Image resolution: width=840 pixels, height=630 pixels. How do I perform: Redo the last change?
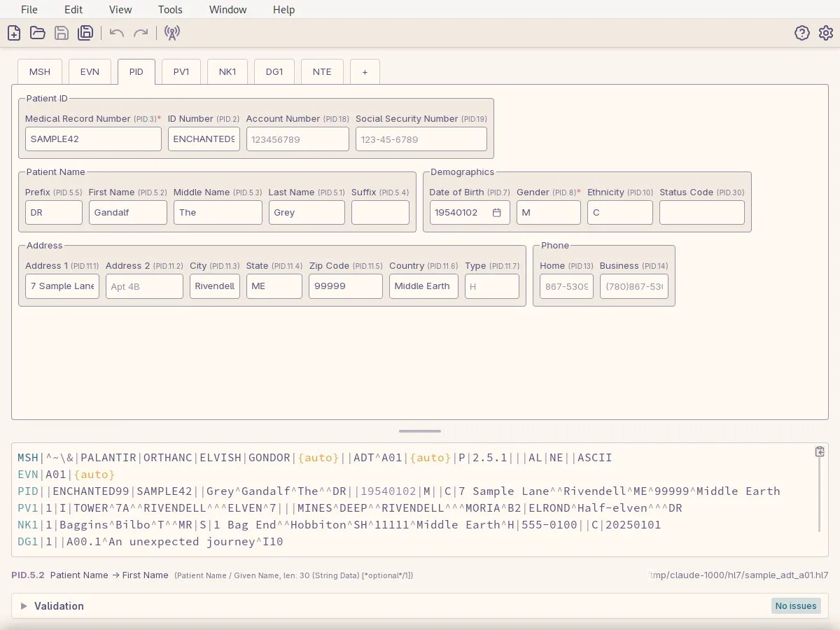[141, 33]
